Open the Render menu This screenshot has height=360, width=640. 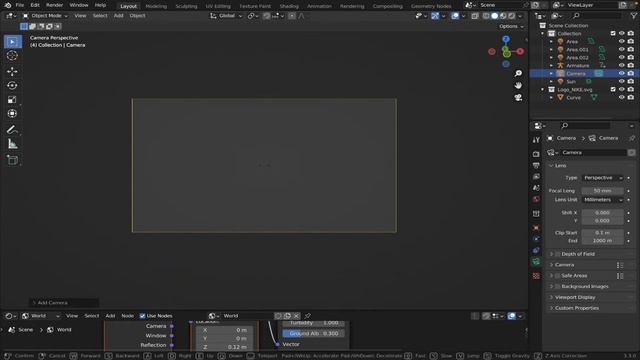click(54, 5)
